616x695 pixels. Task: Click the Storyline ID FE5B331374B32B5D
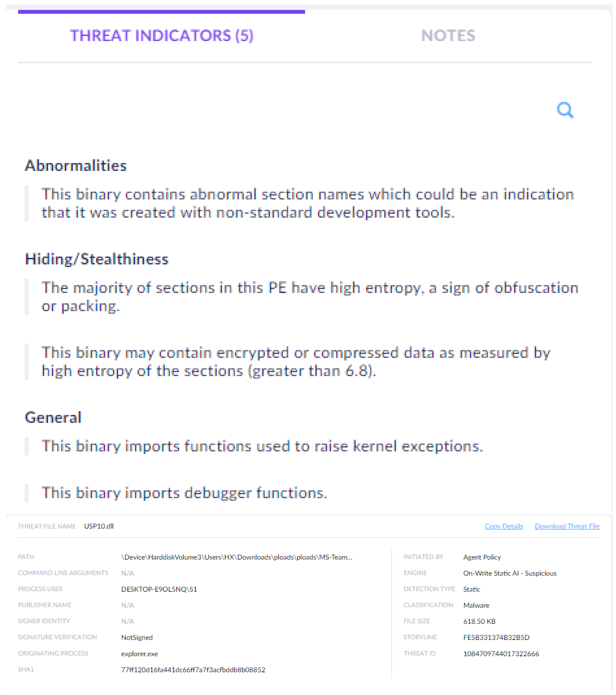tap(496, 637)
